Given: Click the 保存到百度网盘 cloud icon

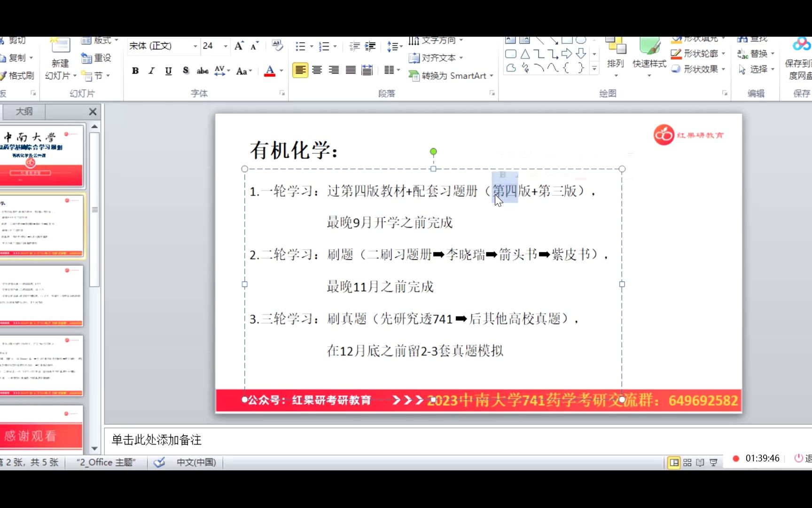Looking at the screenshot, I should pyautogui.click(x=801, y=45).
